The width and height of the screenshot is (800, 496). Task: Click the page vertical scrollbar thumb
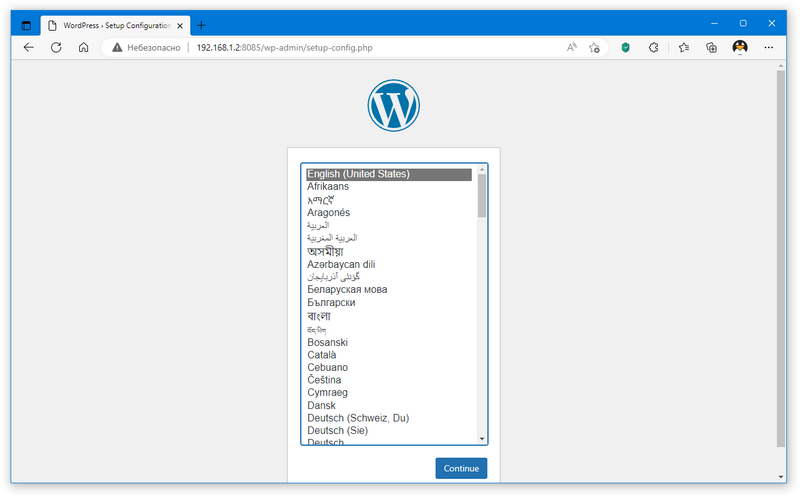pyautogui.click(x=781, y=259)
